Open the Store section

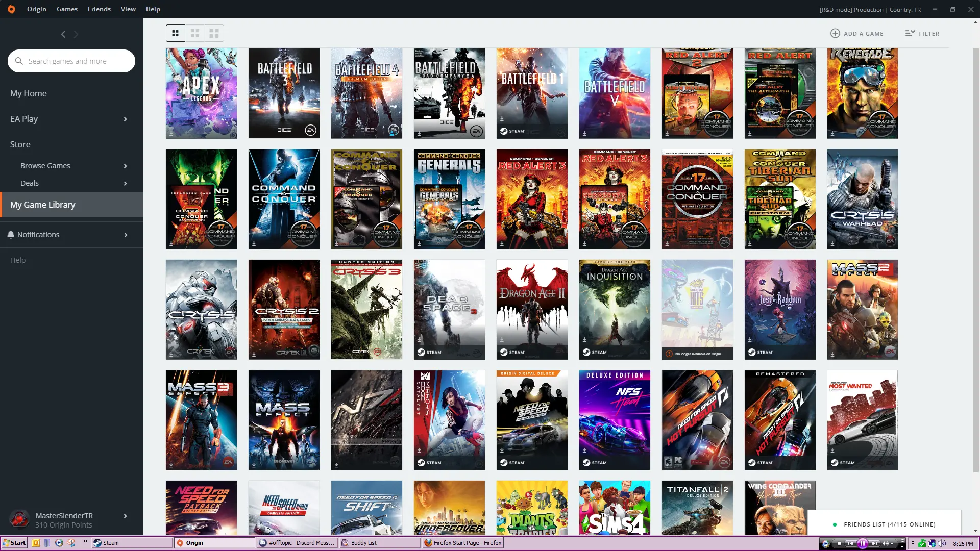click(20, 144)
